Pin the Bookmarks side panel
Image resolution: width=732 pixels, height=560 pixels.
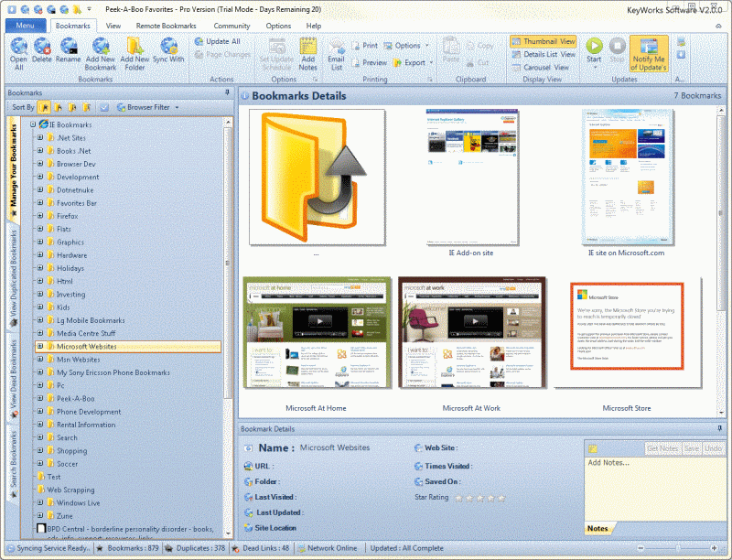pos(227,92)
